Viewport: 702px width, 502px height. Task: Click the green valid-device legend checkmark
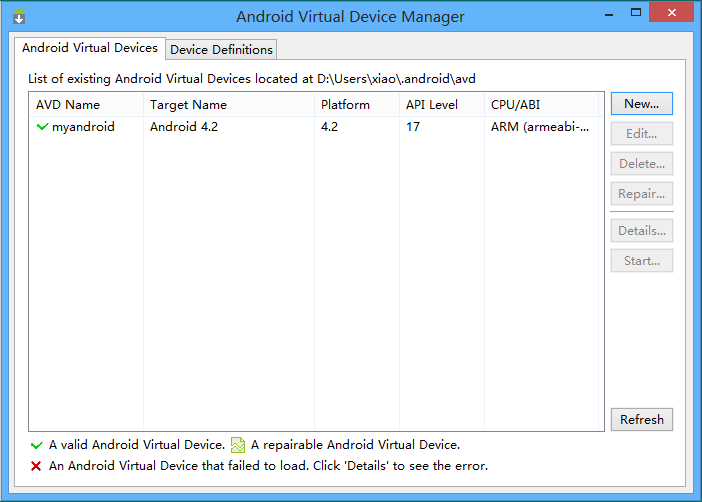[36, 445]
